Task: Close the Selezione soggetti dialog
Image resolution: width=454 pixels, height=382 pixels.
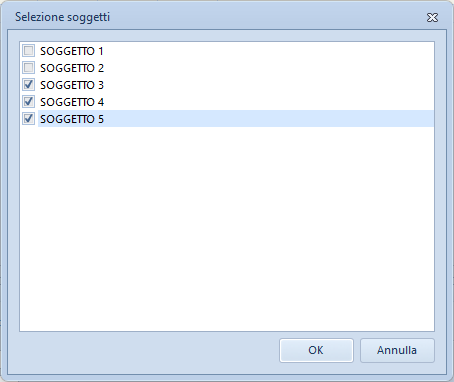Action: (432, 17)
